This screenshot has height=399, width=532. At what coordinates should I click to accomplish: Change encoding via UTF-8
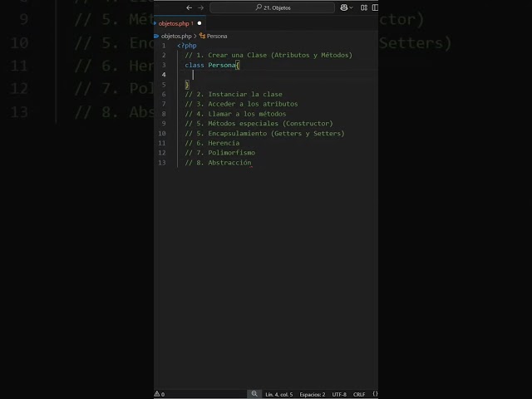(x=339, y=394)
